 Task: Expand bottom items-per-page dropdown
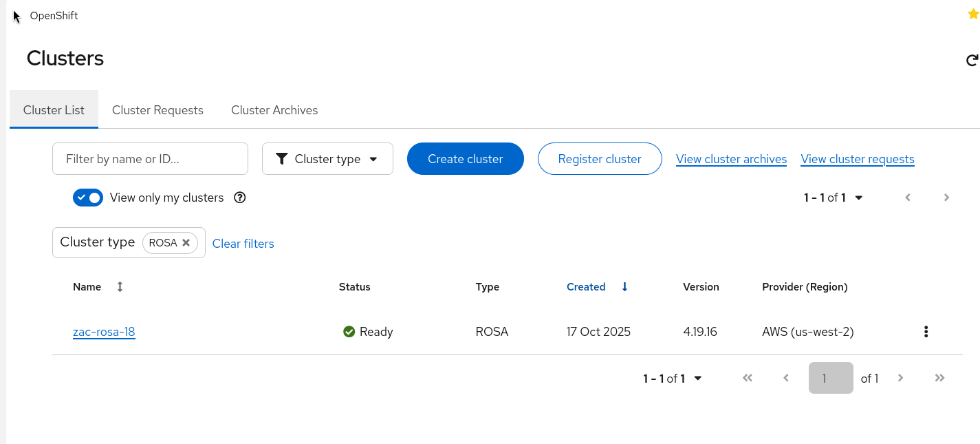tap(697, 378)
